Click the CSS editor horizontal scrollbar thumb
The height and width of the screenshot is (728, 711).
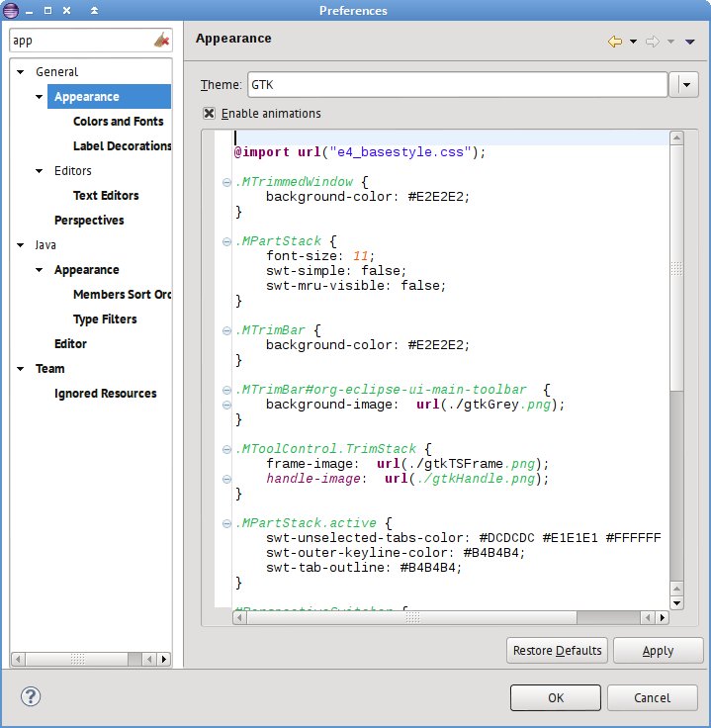coord(412,617)
